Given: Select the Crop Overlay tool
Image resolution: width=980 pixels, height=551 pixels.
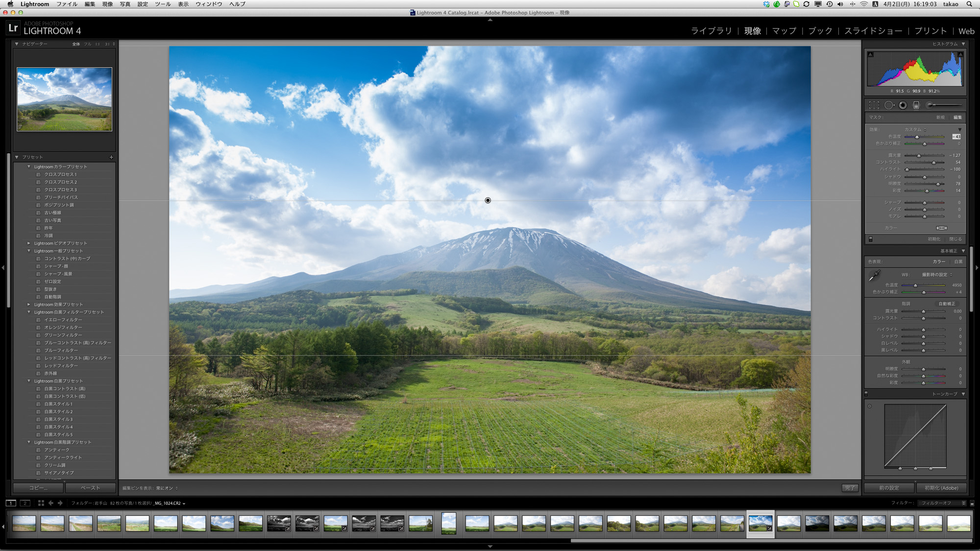Looking at the screenshot, I should (x=874, y=105).
